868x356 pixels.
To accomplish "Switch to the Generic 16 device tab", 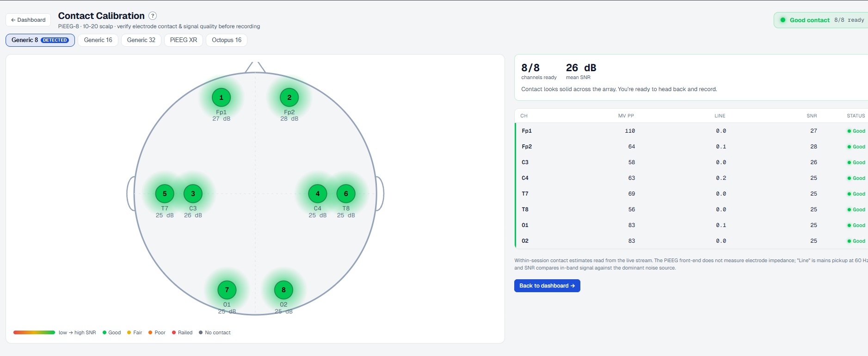I will [x=98, y=40].
